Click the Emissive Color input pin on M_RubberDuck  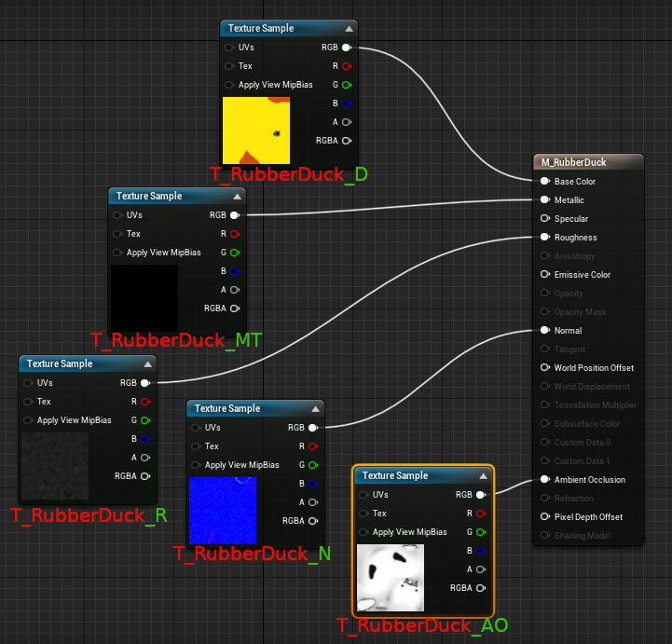pyautogui.click(x=545, y=275)
